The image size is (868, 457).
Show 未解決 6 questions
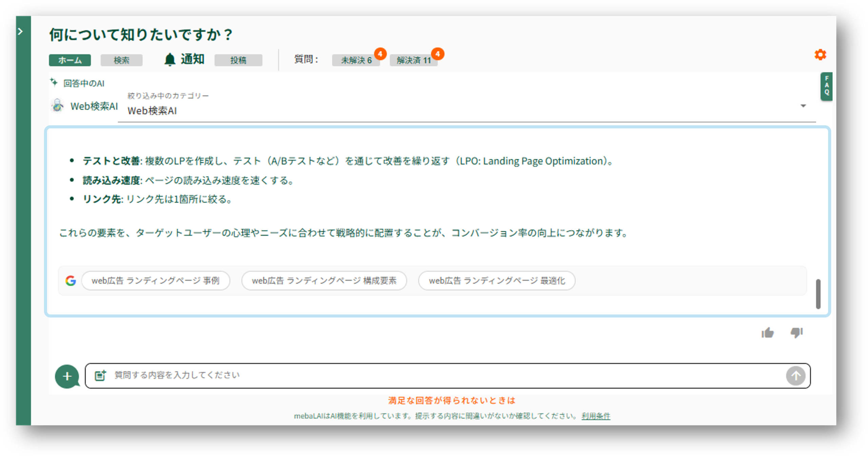point(356,60)
